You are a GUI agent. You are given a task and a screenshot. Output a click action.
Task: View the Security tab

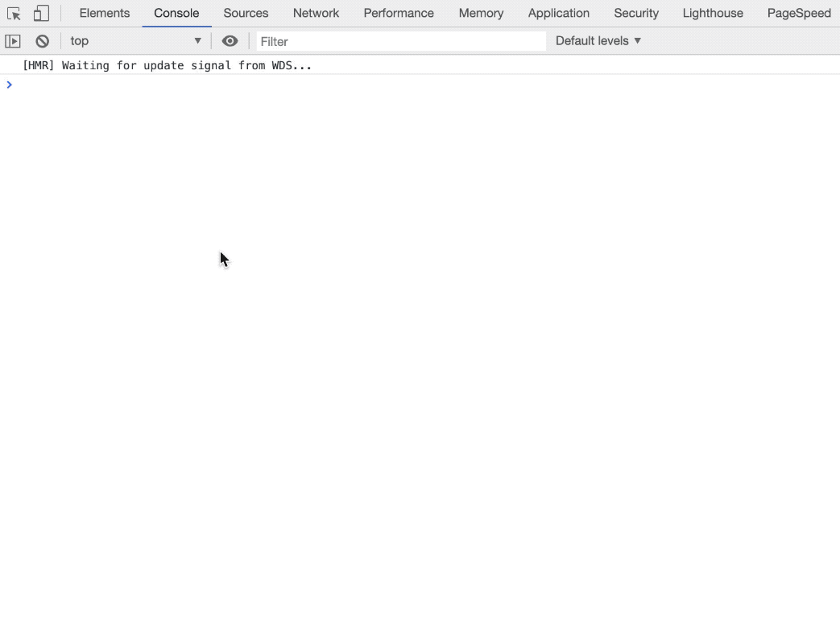click(x=635, y=14)
